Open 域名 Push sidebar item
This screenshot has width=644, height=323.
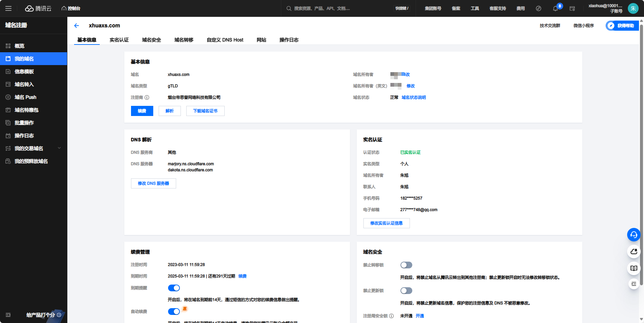[x=34, y=97]
